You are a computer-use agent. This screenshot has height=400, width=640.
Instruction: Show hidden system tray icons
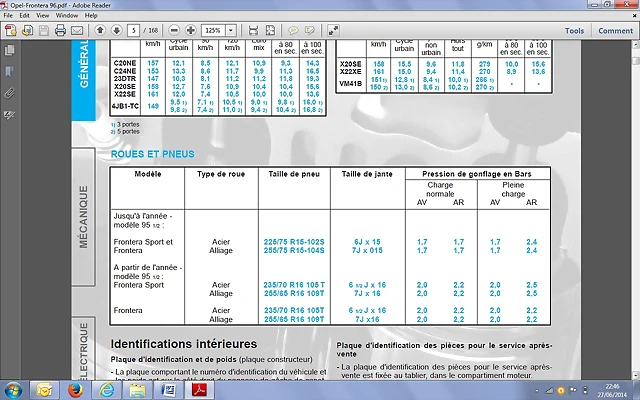point(536,391)
